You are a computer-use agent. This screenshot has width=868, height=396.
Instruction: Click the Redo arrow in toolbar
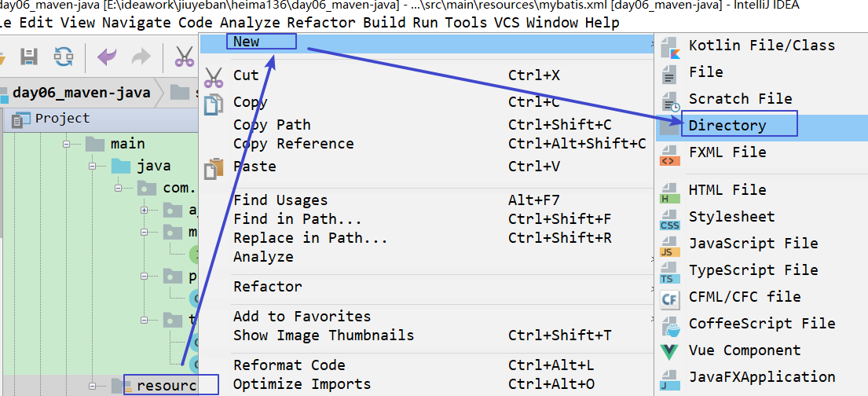[x=140, y=56]
